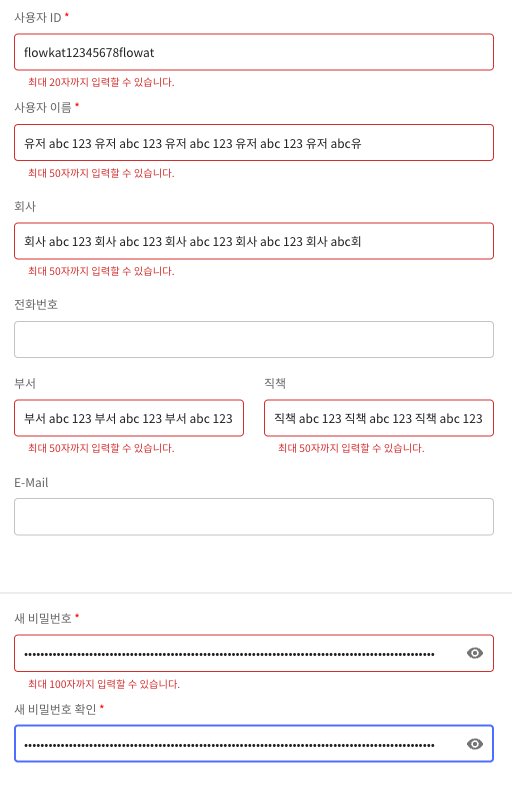Focus the 사용자 ID input field
The image size is (512, 786).
pos(254,52)
